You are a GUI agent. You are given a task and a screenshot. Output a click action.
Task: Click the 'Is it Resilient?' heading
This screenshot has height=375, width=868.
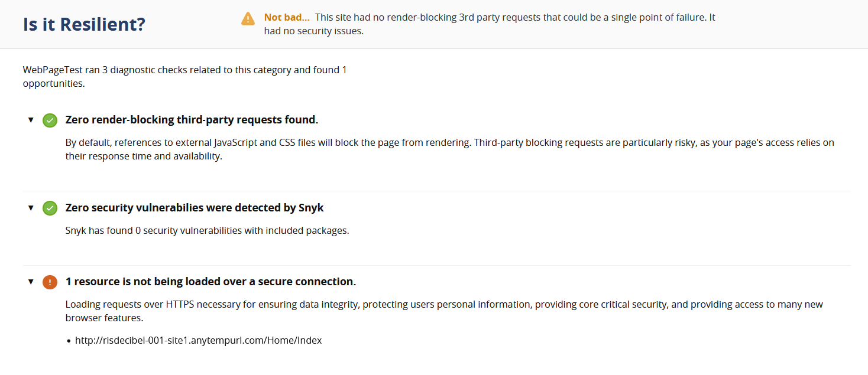pyautogui.click(x=84, y=24)
